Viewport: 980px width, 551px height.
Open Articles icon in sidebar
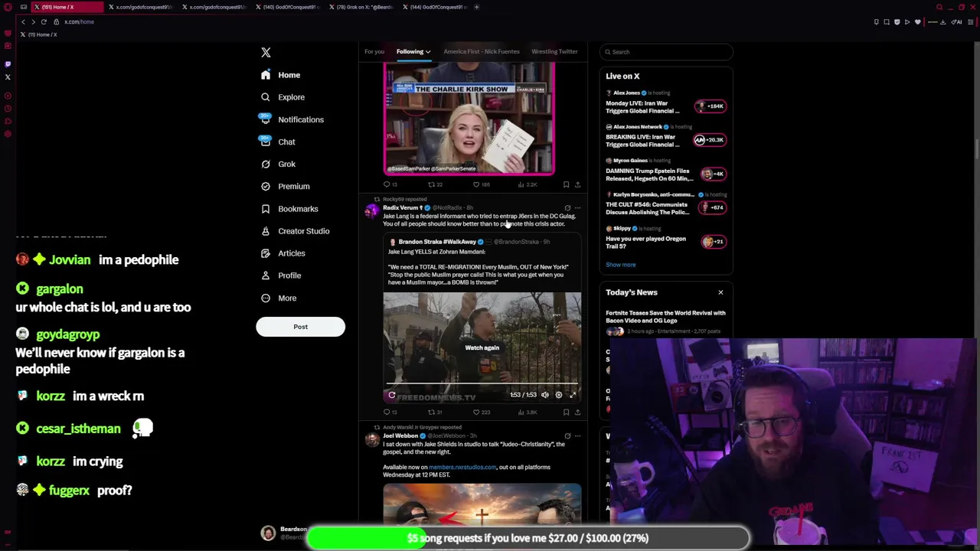point(266,253)
